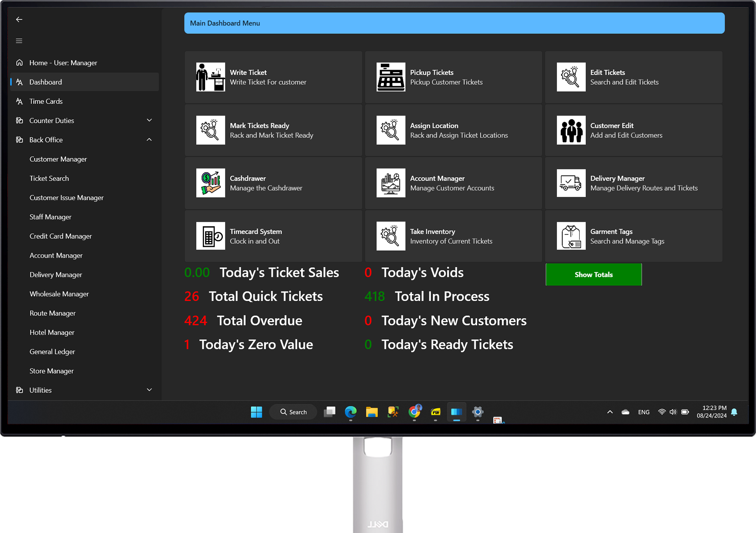756x533 pixels.
Task: Expand the Utilities section
Action: pyautogui.click(x=149, y=390)
